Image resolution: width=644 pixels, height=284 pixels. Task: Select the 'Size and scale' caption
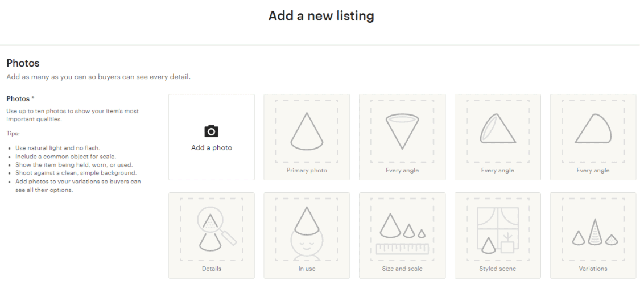click(x=402, y=269)
